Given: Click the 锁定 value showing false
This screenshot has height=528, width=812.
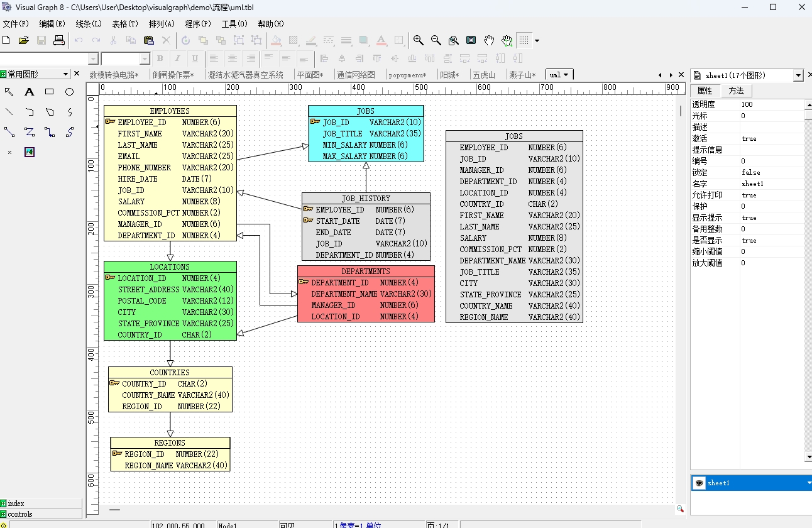Looking at the screenshot, I should [772, 172].
